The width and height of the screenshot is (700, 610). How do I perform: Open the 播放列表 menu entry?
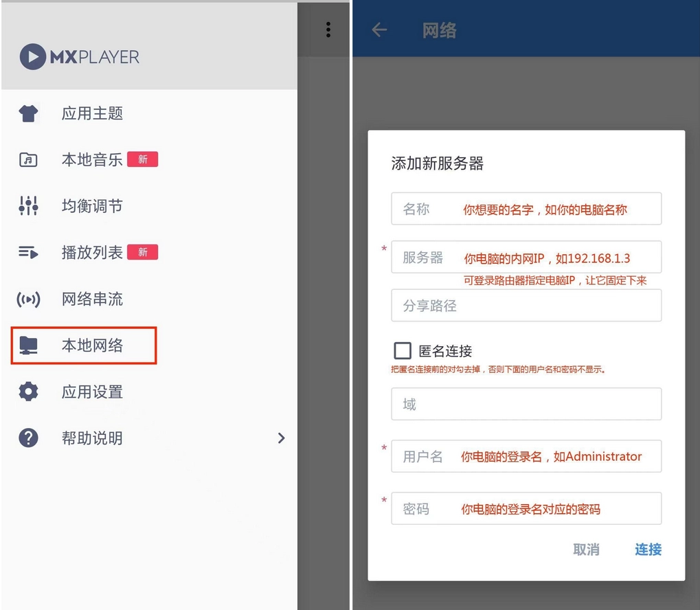(149, 252)
